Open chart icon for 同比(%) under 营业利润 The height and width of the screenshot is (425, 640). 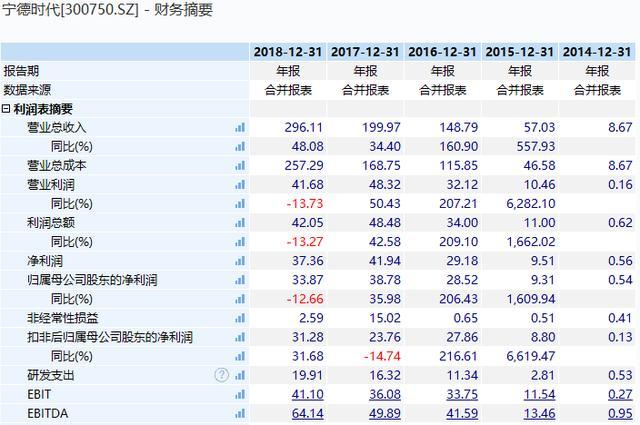point(240,204)
